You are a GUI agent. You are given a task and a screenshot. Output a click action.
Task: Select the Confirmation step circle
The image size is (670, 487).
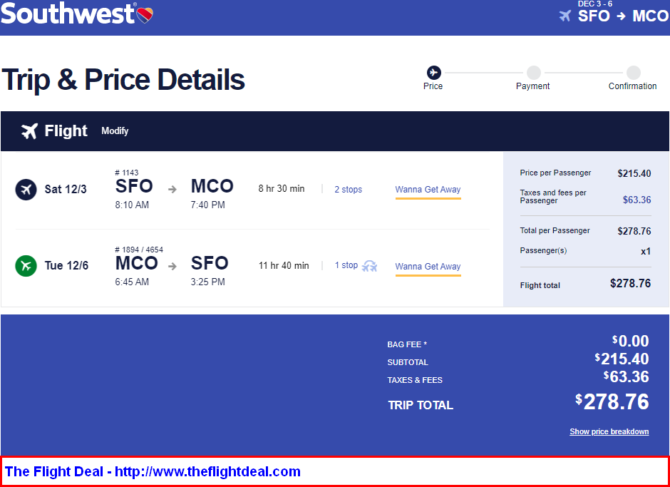click(633, 73)
